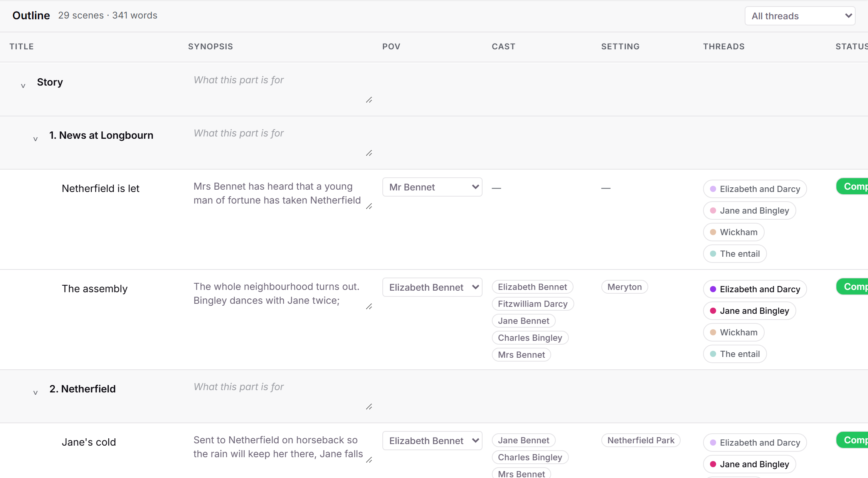Toggle The entail thread on The assembly row

click(x=735, y=354)
